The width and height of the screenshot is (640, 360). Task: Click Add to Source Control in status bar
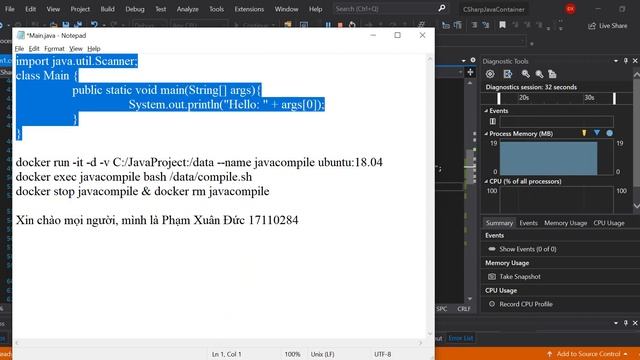pos(588,354)
